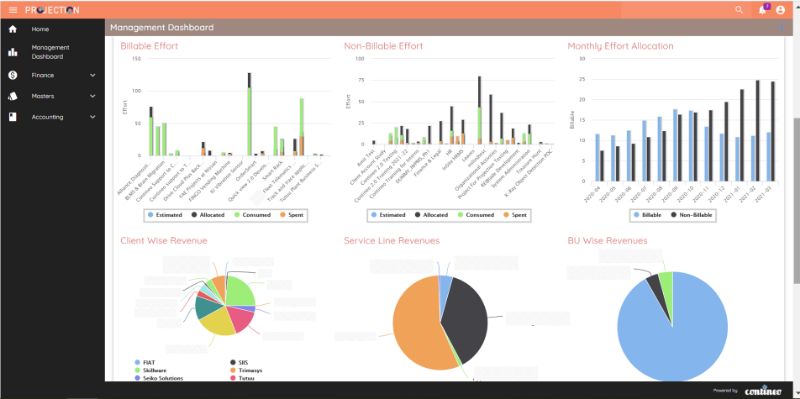Viewport: 800px width, 399px height.
Task: Toggle Consumed series in Billable Effort legend
Action: 252,215
